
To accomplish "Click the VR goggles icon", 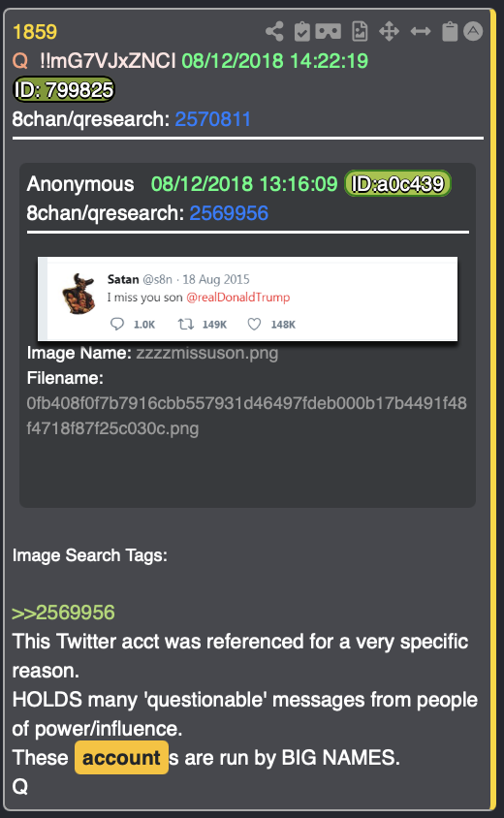I will (x=329, y=32).
